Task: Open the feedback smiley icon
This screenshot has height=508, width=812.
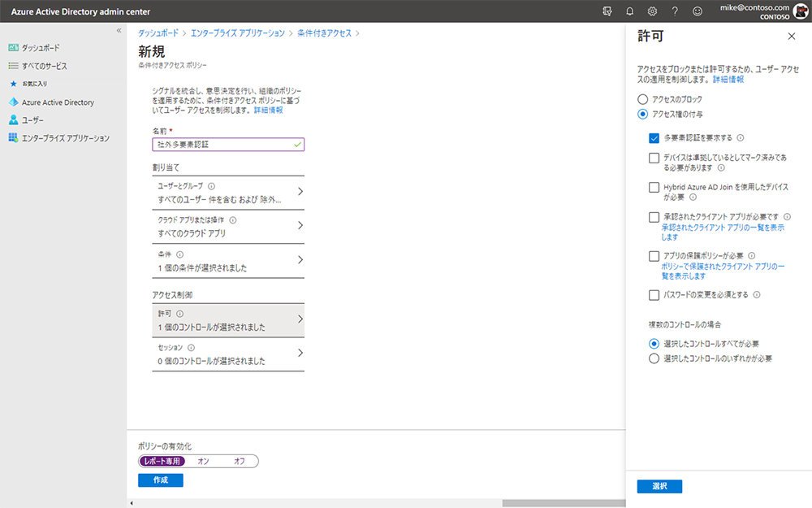Action: pyautogui.click(x=698, y=11)
